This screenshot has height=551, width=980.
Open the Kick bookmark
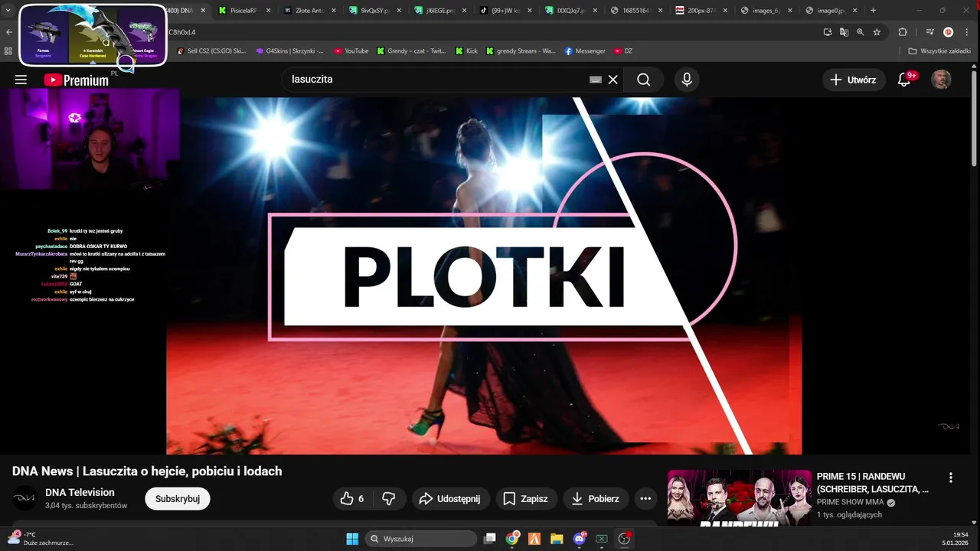click(x=466, y=51)
